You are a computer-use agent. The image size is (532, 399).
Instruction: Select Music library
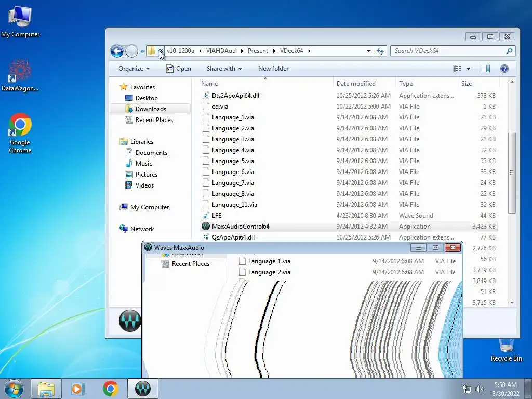(x=144, y=164)
